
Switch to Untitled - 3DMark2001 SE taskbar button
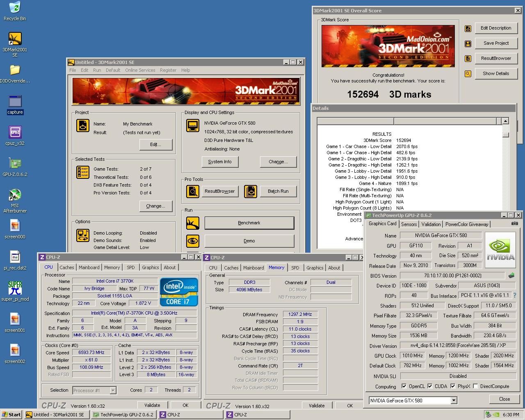coord(57,415)
